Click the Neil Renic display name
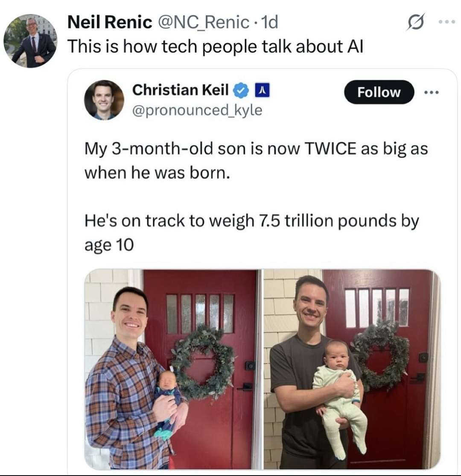The width and height of the screenshot is (461, 476). point(110,23)
